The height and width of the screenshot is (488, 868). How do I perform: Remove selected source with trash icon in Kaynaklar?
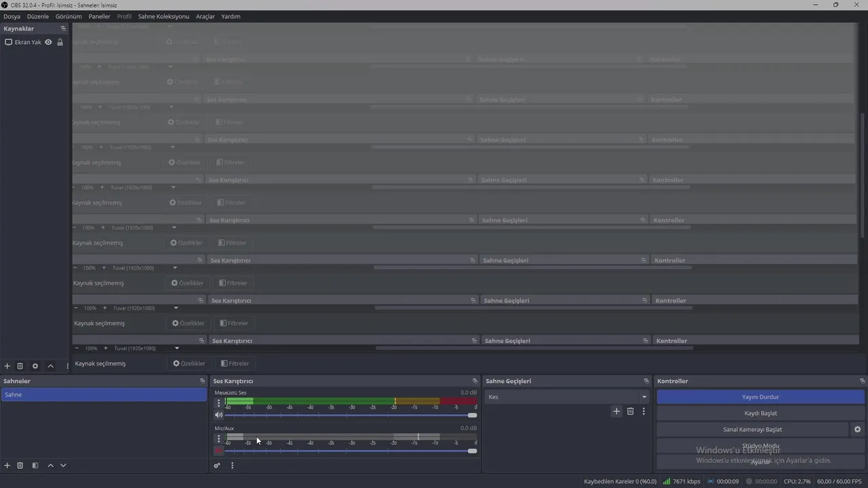20,366
